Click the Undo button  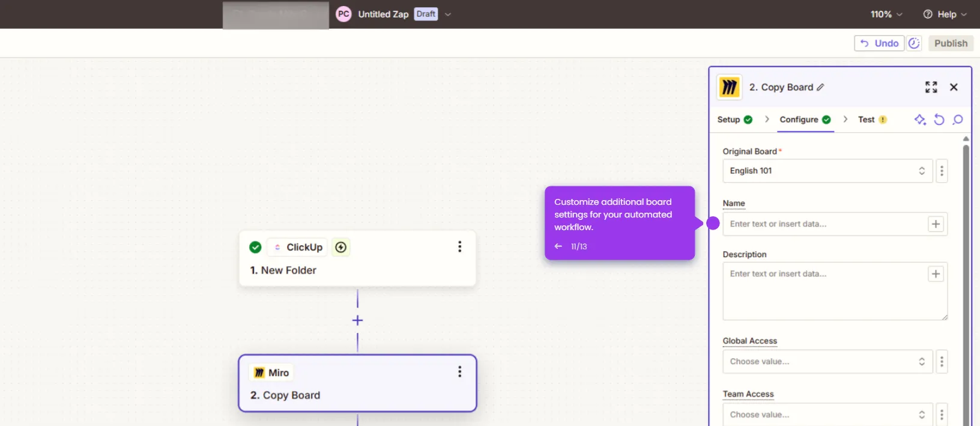[879, 43]
